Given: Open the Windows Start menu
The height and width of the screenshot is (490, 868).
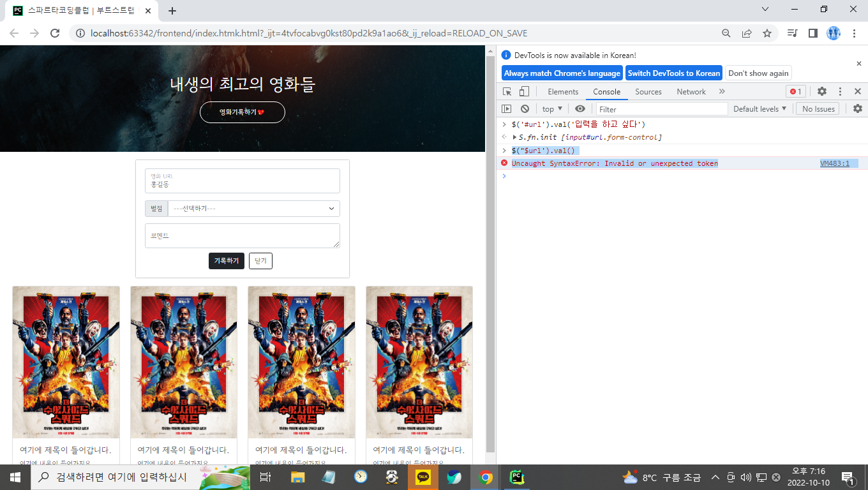Looking at the screenshot, I should tap(15, 477).
